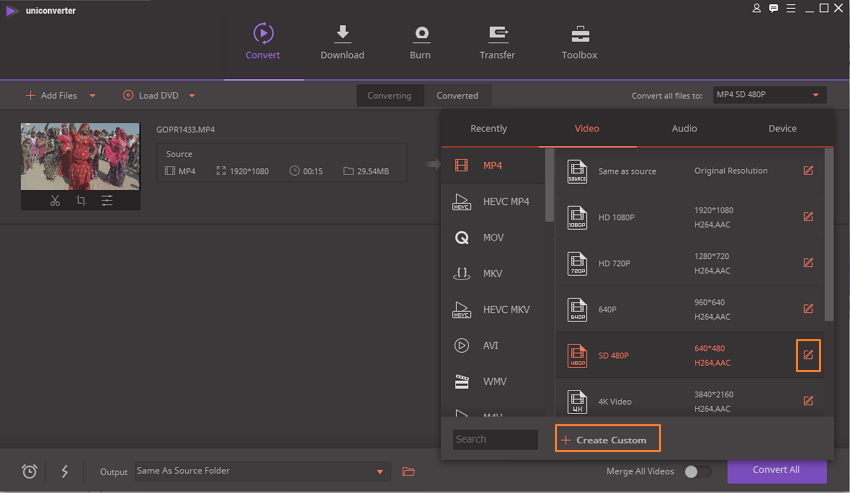Click Add Files button

pos(51,95)
